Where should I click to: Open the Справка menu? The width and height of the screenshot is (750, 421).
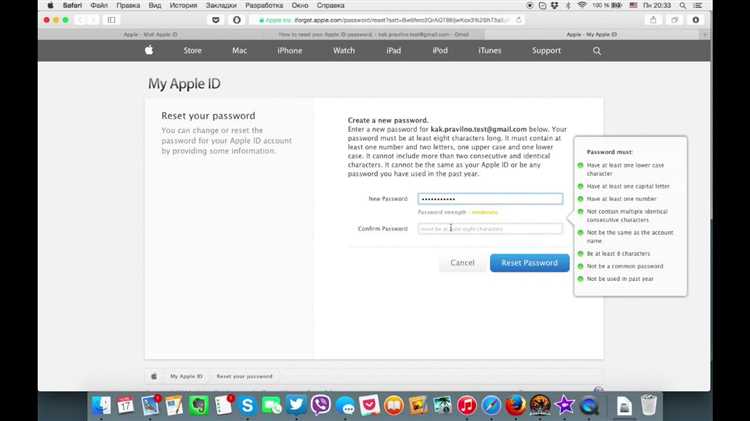pyautogui.click(x=331, y=5)
